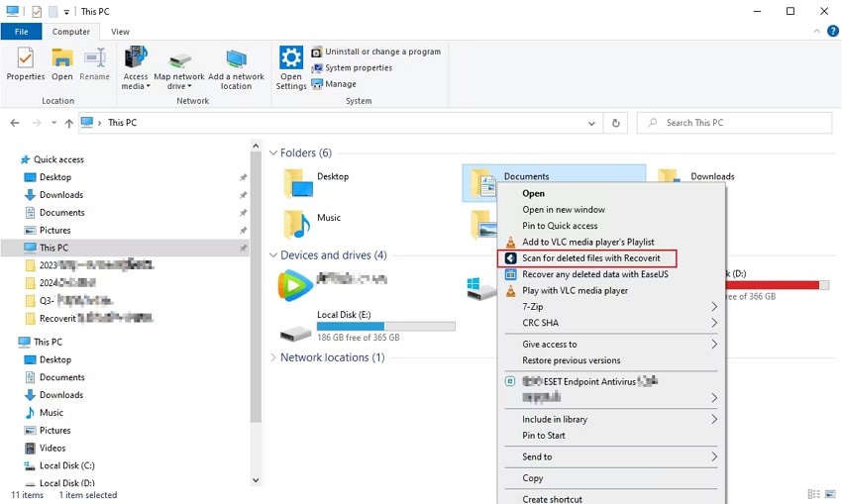842x504 pixels.
Task: Unpin Documents using its Quick access pin
Action: (x=244, y=213)
